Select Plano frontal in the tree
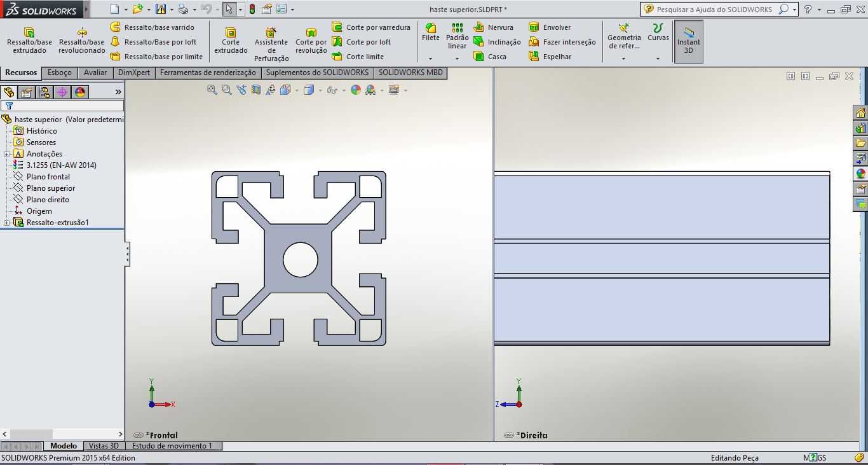 tap(48, 177)
